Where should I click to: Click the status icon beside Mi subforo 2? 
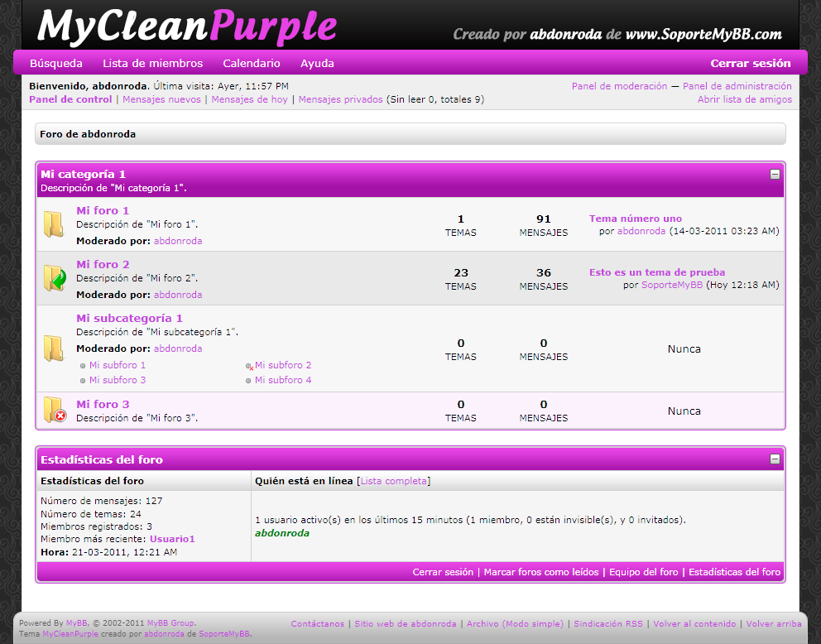(249, 366)
